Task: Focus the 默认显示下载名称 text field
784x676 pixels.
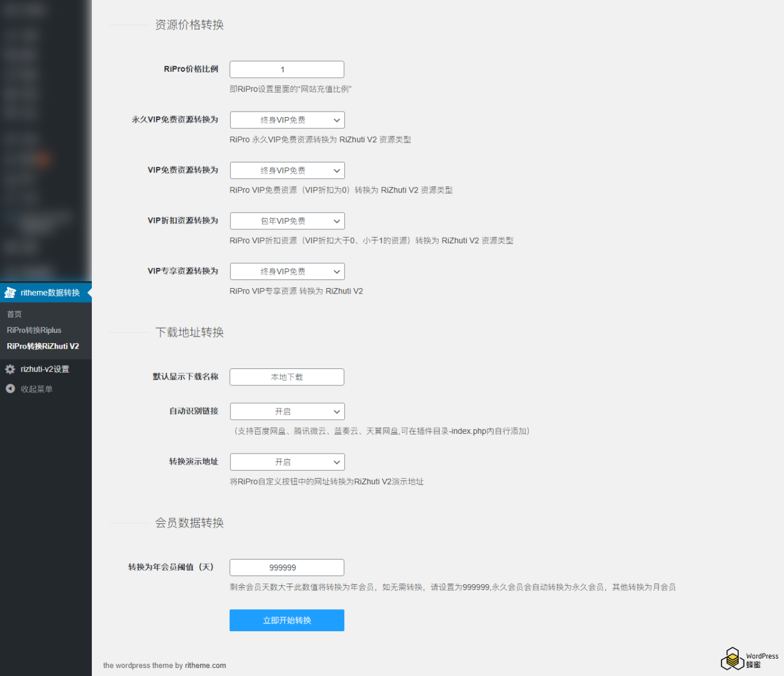Action: coord(287,377)
